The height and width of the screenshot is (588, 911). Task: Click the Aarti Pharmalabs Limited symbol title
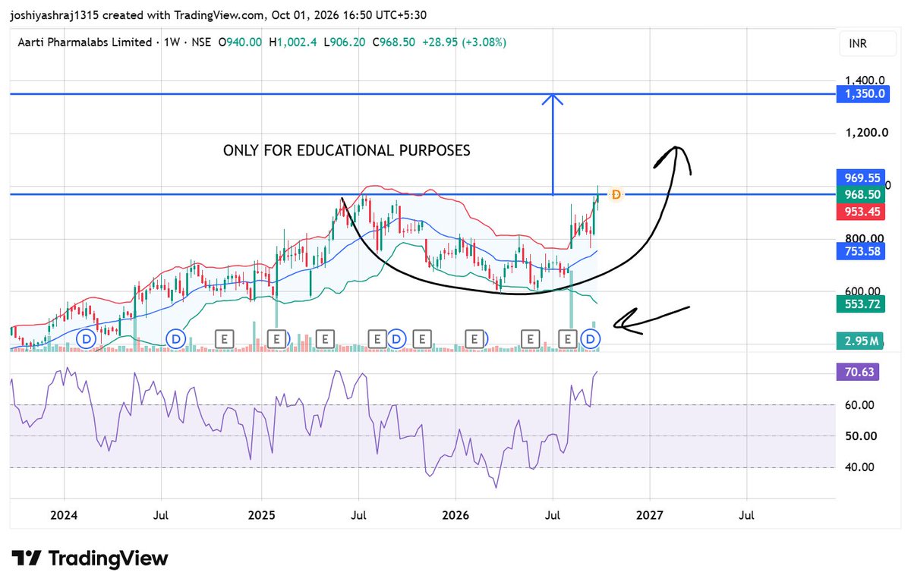point(85,42)
